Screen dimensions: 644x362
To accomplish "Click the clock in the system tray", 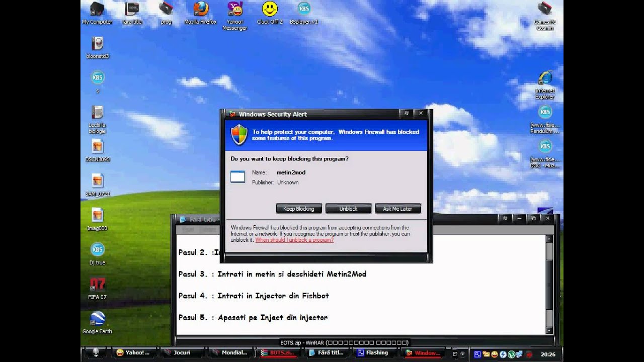I will pos(548,354).
